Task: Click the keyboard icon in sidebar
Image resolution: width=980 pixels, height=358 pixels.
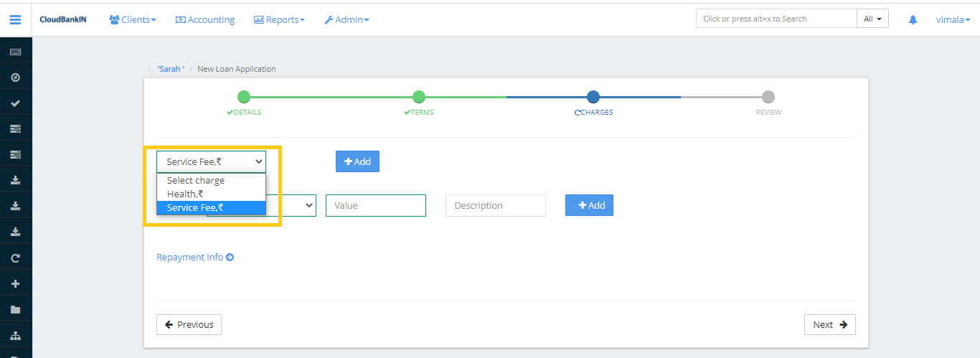Action: click(x=15, y=52)
